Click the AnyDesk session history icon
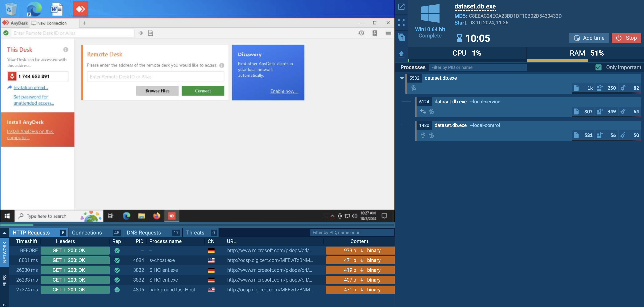 (361, 33)
